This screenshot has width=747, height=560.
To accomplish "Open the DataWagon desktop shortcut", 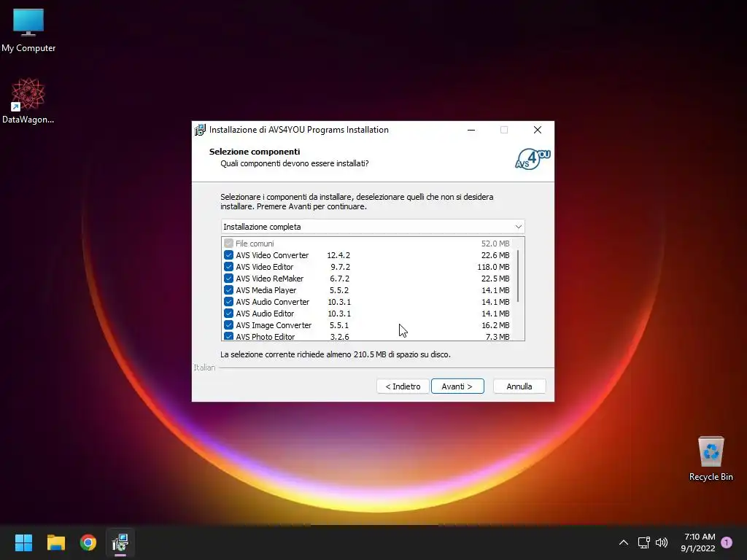I will [28, 101].
